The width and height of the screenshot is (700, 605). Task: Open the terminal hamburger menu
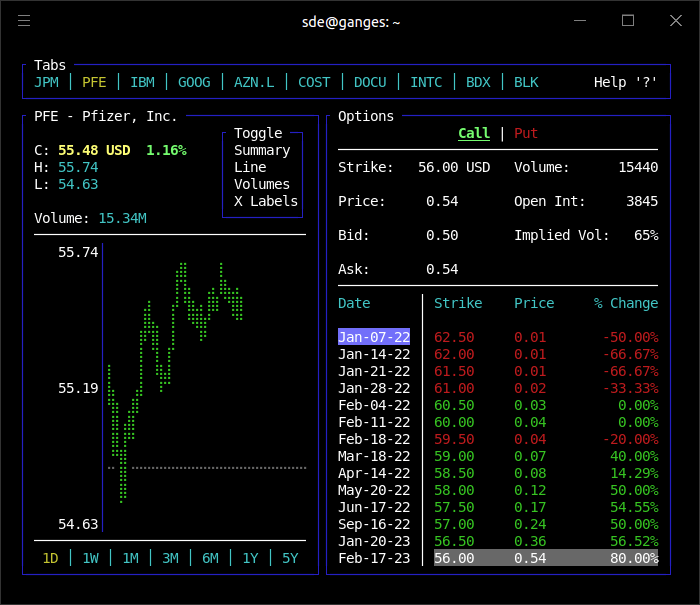pyautogui.click(x=24, y=21)
